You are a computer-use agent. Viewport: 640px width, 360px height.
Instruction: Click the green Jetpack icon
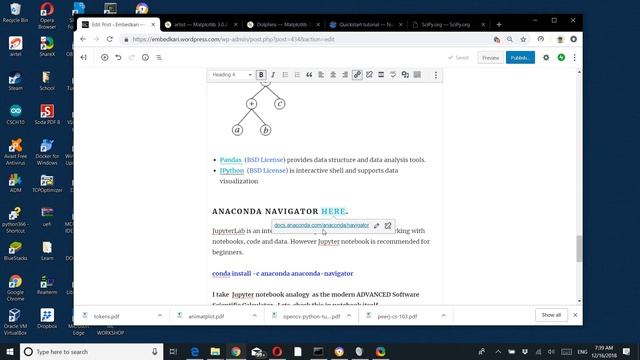point(561,58)
